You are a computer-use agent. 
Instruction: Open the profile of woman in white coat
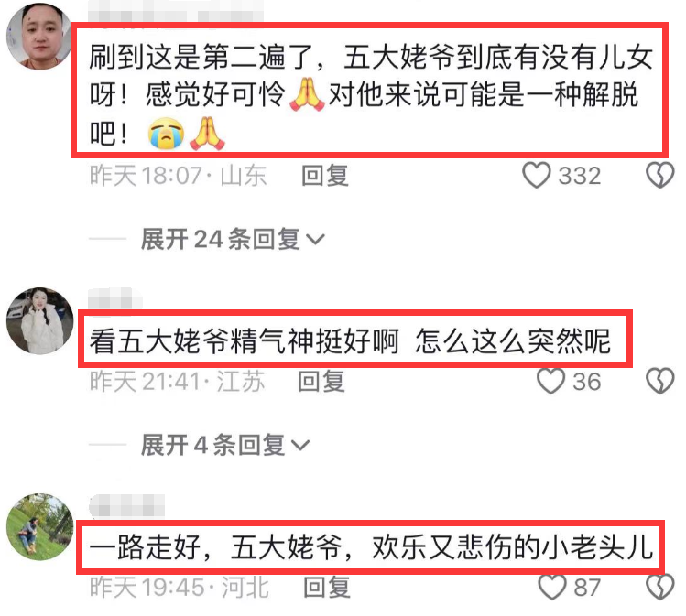[x=39, y=321]
